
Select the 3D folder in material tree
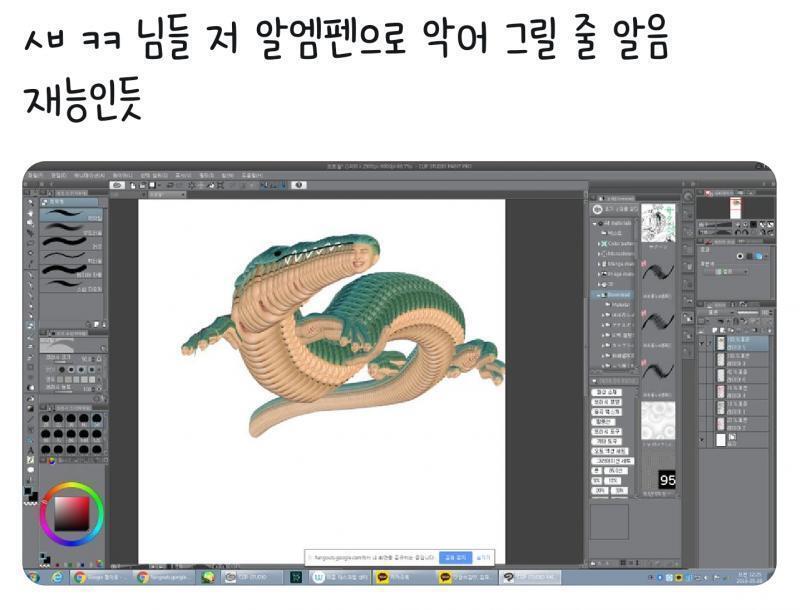click(x=609, y=285)
